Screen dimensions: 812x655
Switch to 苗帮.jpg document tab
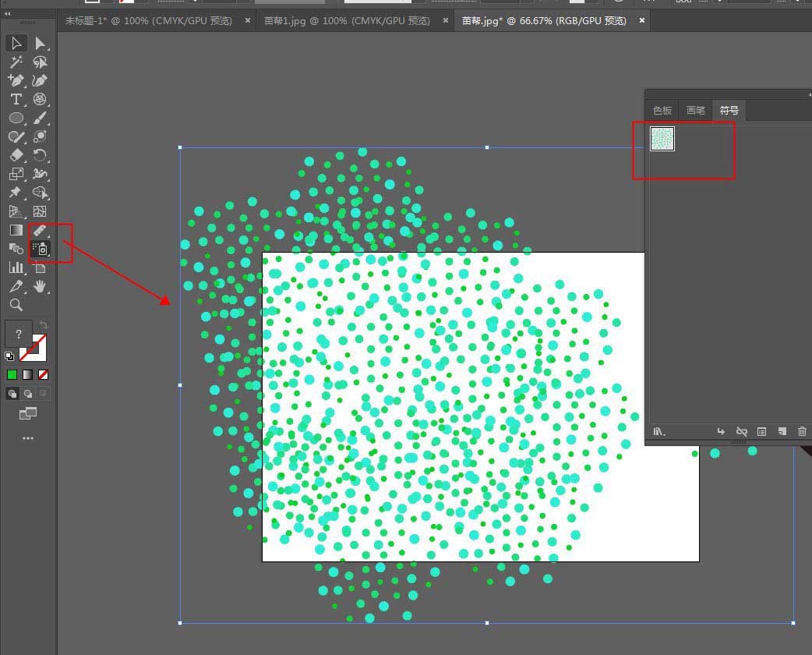coord(544,21)
